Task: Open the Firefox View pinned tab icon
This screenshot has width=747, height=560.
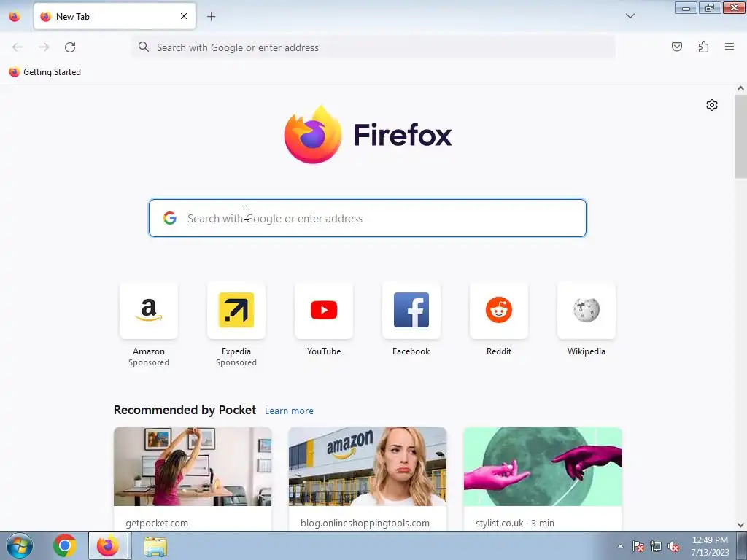Action: tap(15, 16)
